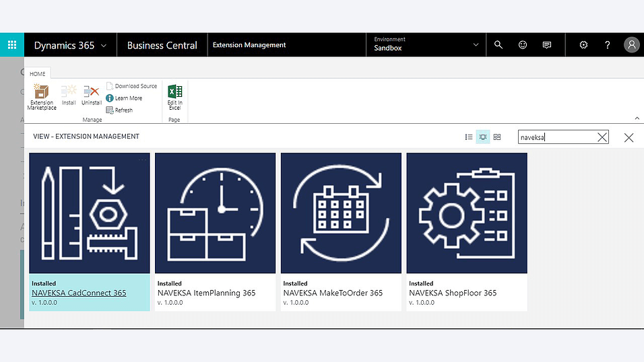The height and width of the screenshot is (362, 644).
Task: Click the NAVEKSA MakeToOrder 365 title
Action: (333, 293)
